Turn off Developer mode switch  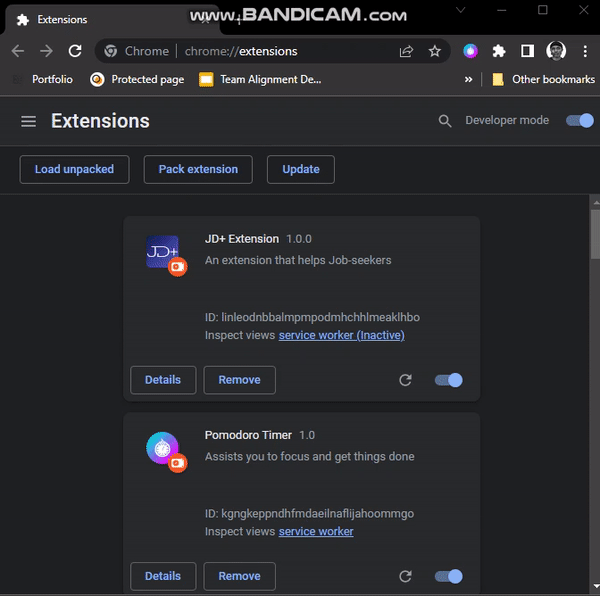[x=579, y=121]
